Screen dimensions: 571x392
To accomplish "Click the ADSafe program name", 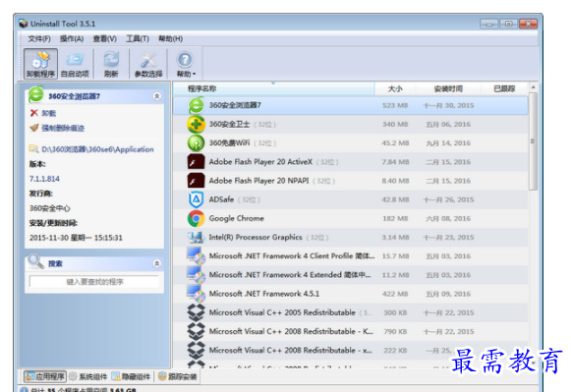I will [x=221, y=199].
